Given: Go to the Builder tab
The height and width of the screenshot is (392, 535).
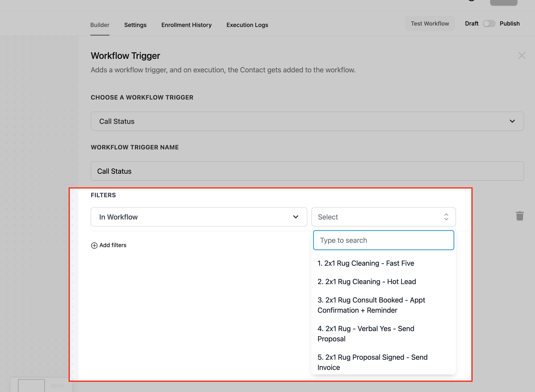Looking at the screenshot, I should (x=100, y=25).
